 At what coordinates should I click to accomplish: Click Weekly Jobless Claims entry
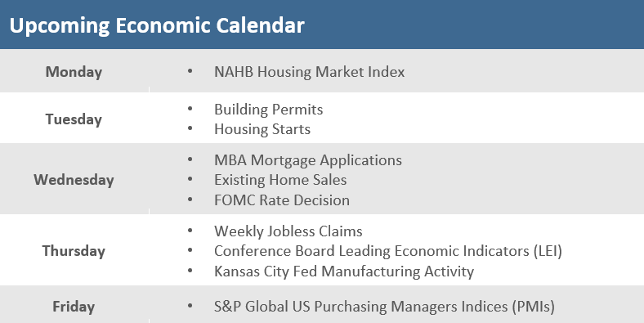288,231
